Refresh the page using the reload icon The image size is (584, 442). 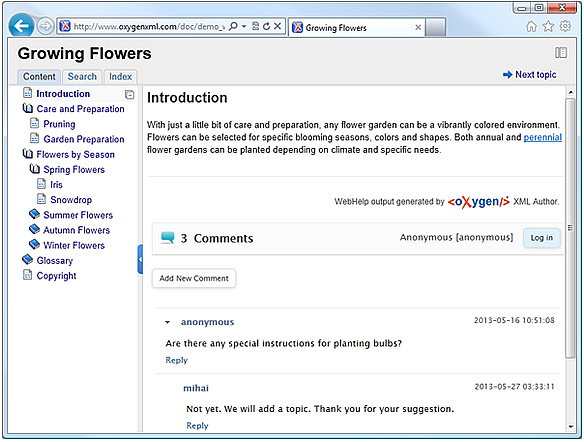coord(266,26)
